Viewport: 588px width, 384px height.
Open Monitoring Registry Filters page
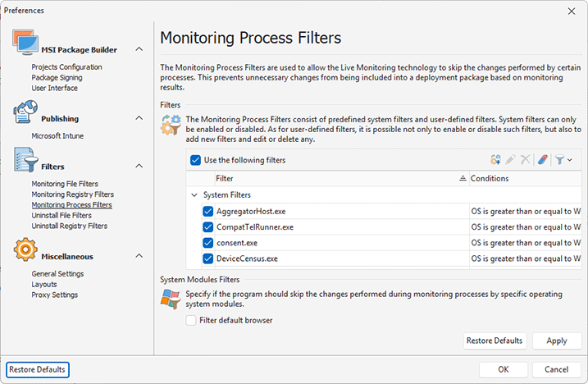pos(72,194)
